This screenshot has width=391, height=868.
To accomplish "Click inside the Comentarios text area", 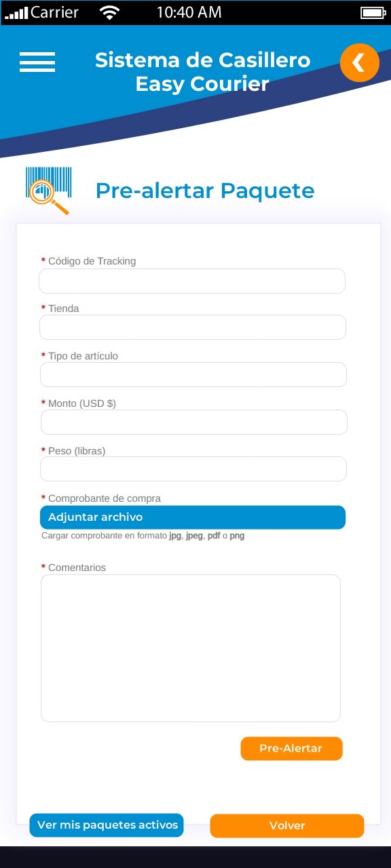I will click(x=191, y=648).
